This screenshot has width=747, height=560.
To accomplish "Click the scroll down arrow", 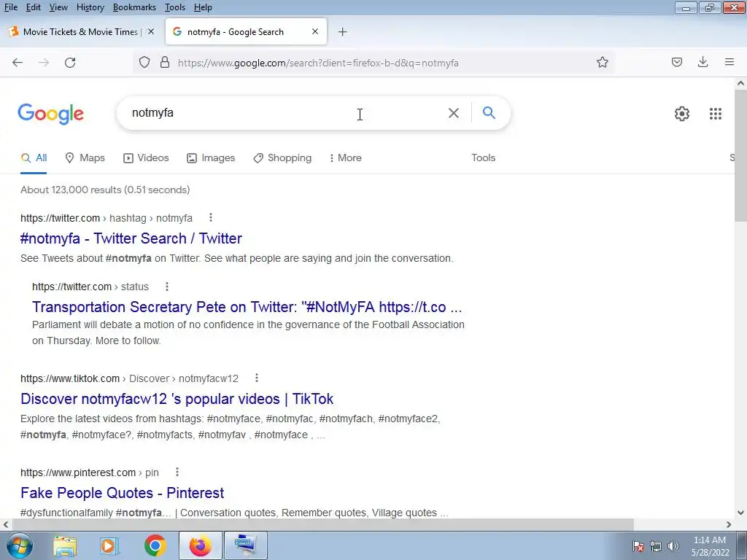I will coord(740,513).
